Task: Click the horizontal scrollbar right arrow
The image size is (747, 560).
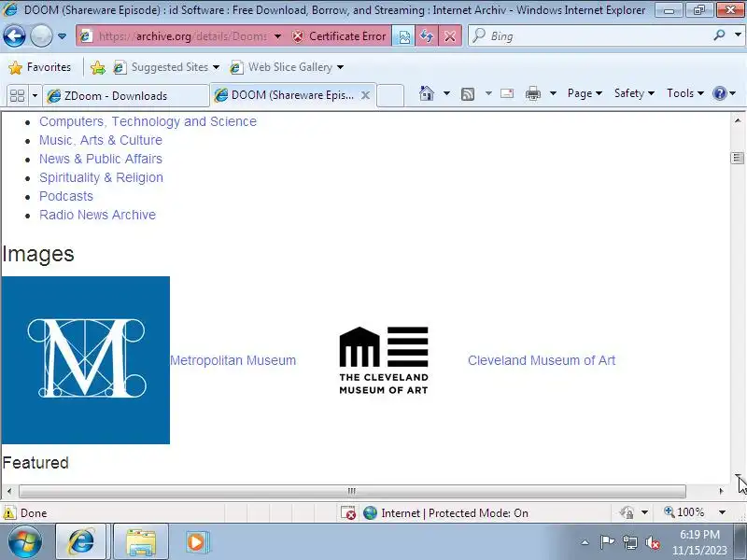Action: (721, 491)
